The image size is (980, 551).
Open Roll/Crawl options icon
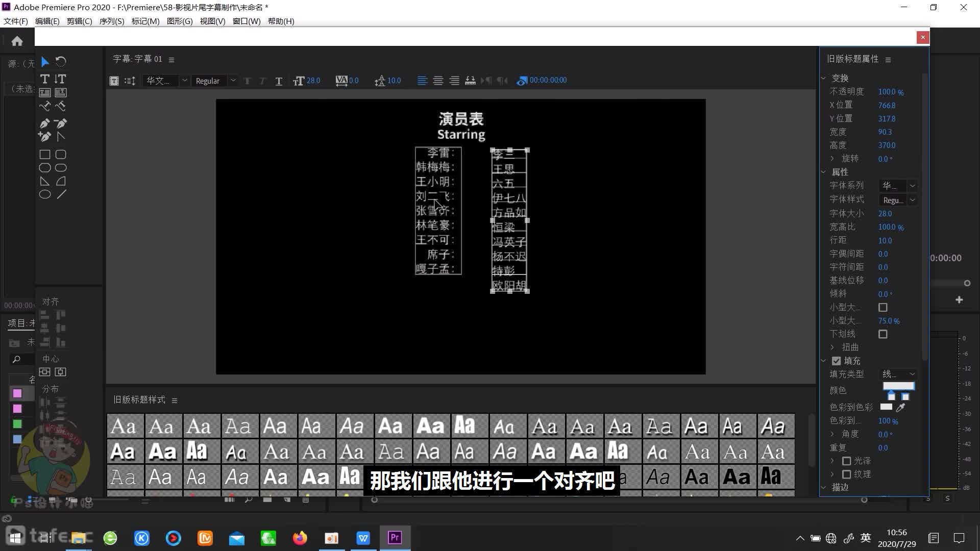pos(130,81)
